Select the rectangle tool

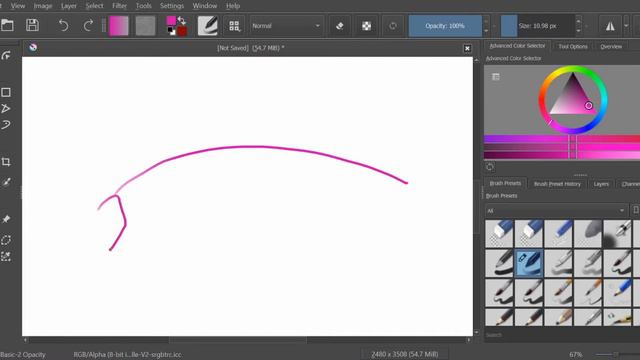click(6, 92)
